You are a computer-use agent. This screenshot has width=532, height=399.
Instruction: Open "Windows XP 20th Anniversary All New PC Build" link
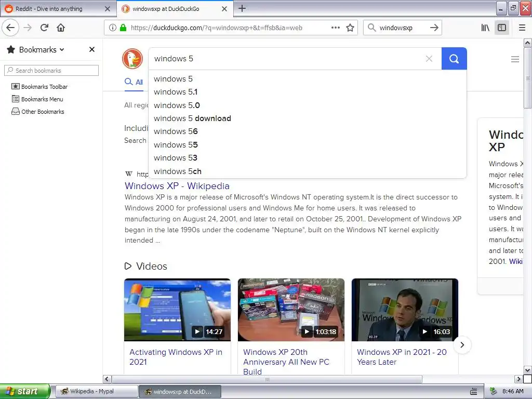click(286, 362)
